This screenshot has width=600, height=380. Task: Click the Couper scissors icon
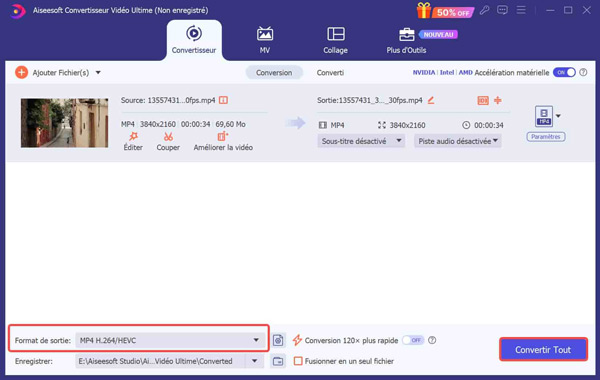click(168, 136)
